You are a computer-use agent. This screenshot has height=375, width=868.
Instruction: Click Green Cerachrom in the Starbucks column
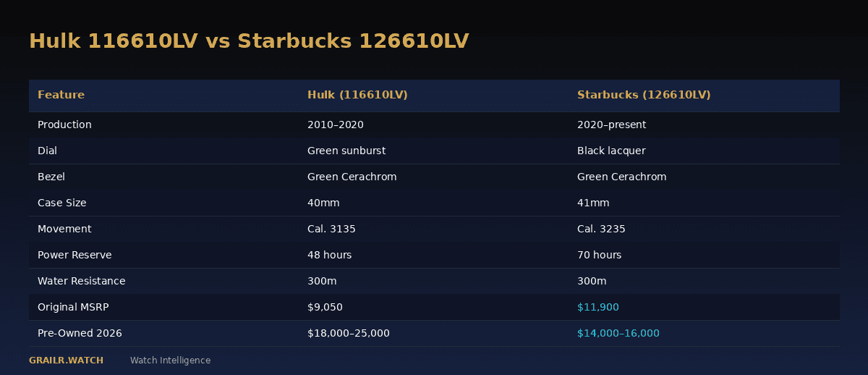pyautogui.click(x=622, y=177)
